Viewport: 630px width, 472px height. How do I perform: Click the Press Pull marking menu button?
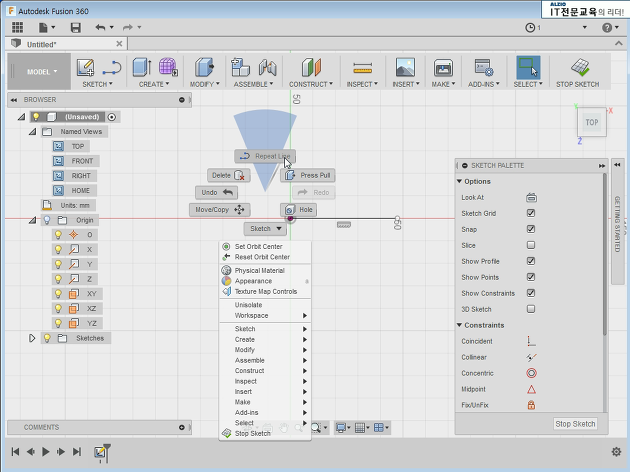tap(308, 175)
